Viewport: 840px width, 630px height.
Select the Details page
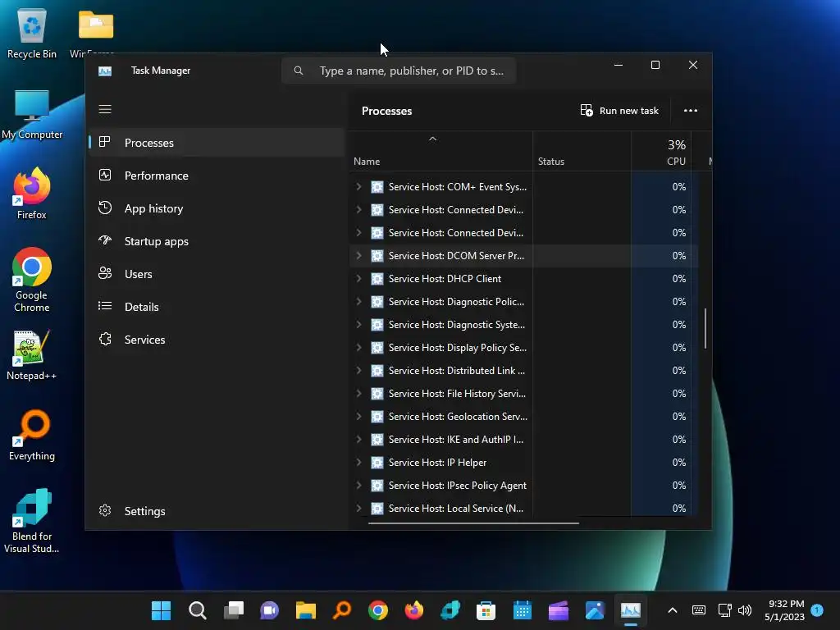217,307
